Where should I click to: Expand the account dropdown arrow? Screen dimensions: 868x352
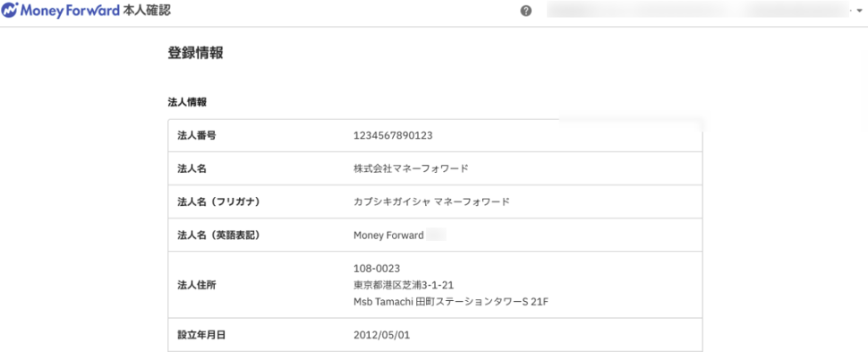(859, 11)
